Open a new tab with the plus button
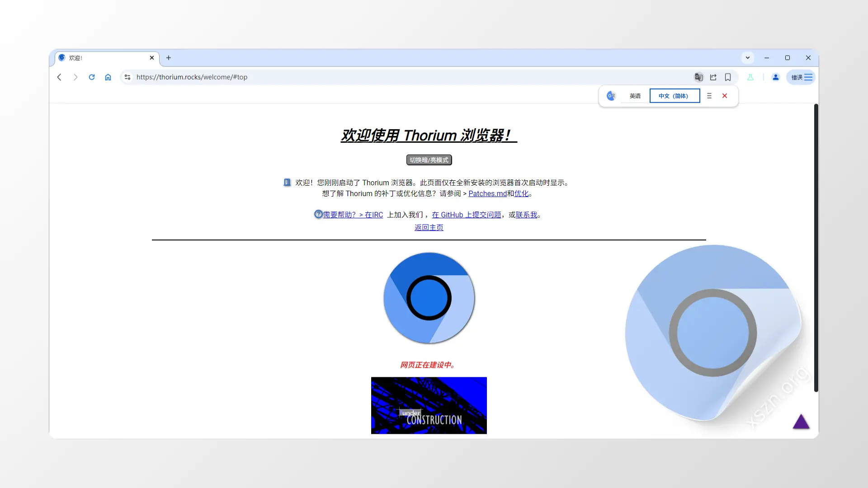Image resolution: width=868 pixels, height=488 pixels. 169,58
